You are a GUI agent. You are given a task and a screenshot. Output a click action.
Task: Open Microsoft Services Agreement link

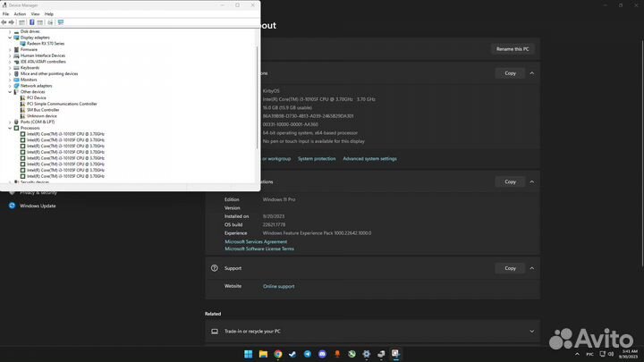(x=256, y=241)
